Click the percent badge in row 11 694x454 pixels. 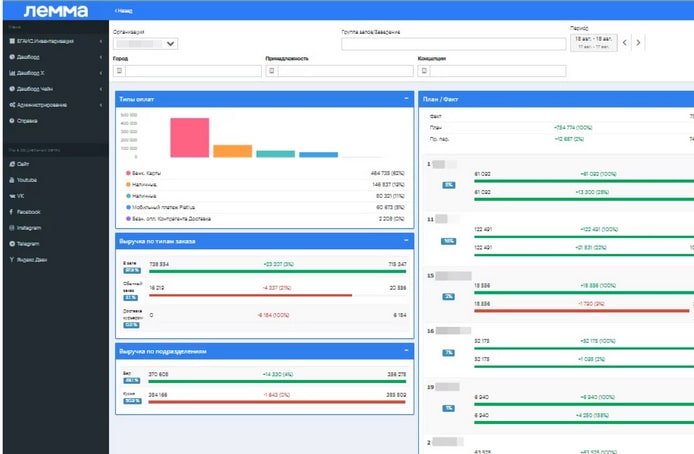448,241
